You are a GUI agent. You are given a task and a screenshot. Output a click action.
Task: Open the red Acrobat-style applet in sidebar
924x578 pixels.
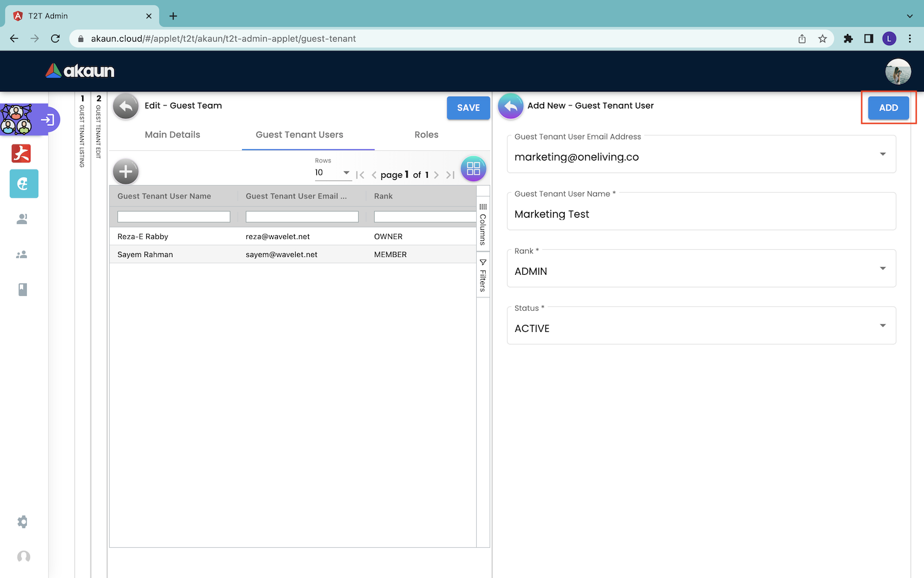(x=22, y=153)
